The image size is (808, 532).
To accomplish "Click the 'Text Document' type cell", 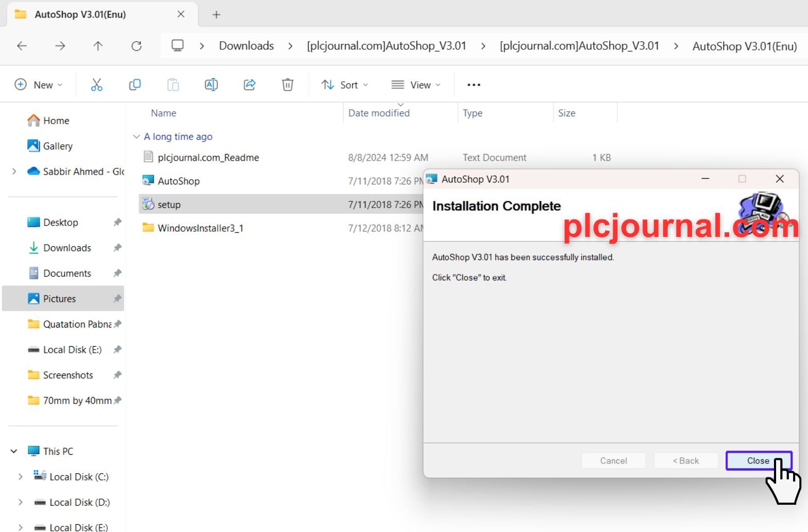I will 495,158.
